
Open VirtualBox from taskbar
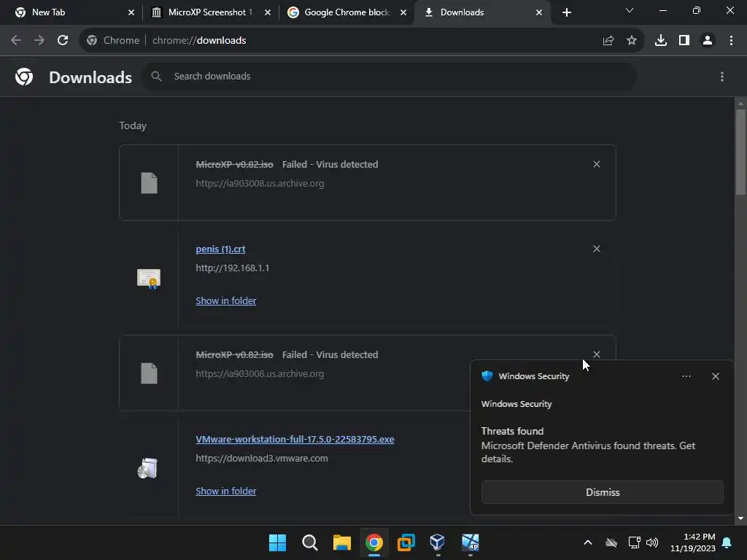pyautogui.click(x=438, y=542)
